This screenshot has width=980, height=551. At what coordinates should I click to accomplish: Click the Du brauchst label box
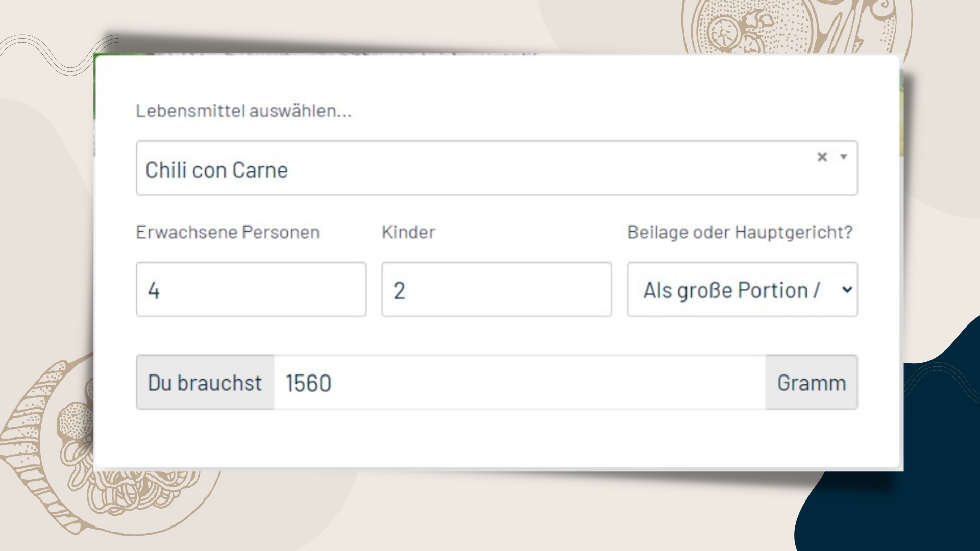204,382
